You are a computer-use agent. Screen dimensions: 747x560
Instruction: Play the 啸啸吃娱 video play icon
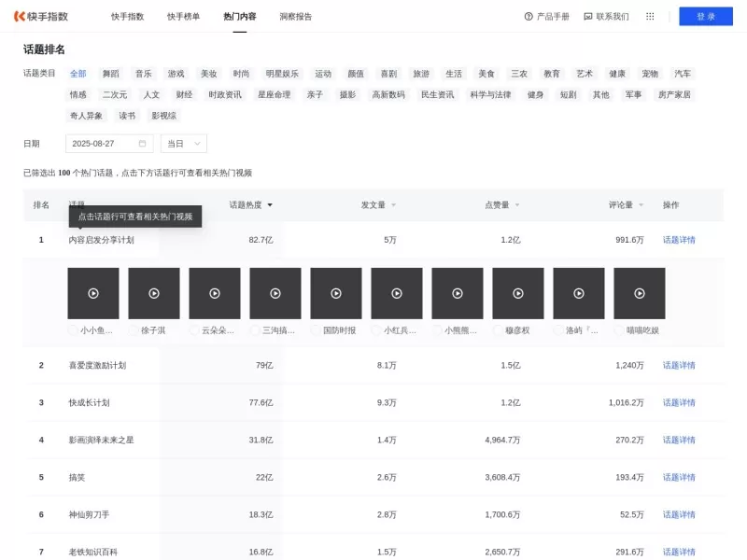coord(640,292)
